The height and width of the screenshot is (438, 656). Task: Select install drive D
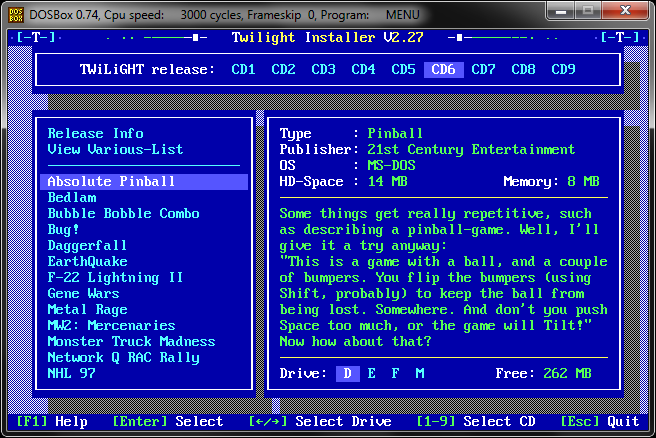[x=348, y=374]
